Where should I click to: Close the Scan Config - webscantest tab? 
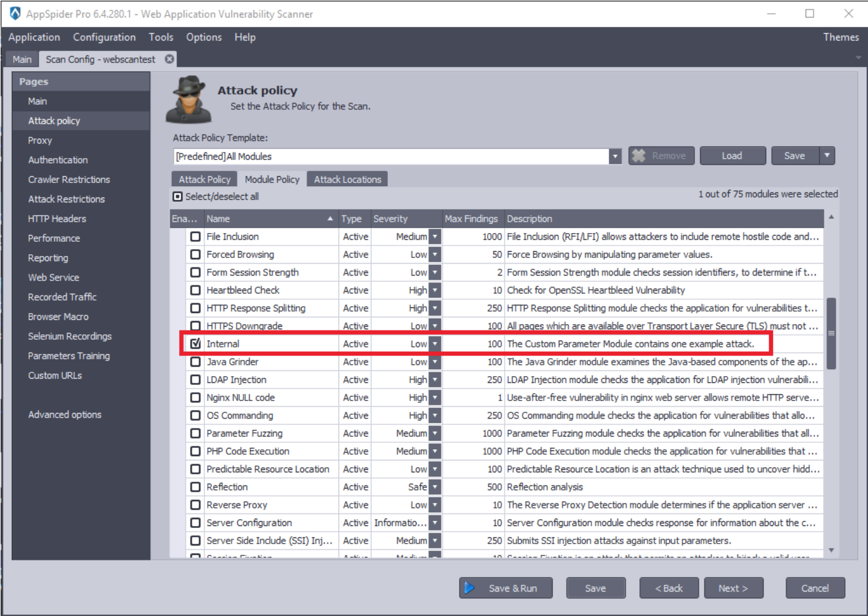(169, 59)
